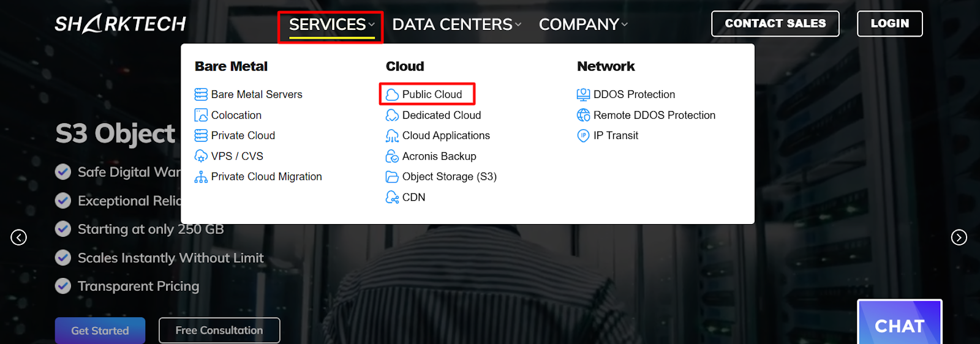Expand the Company dropdown menu
The image size is (980, 344).
(583, 24)
